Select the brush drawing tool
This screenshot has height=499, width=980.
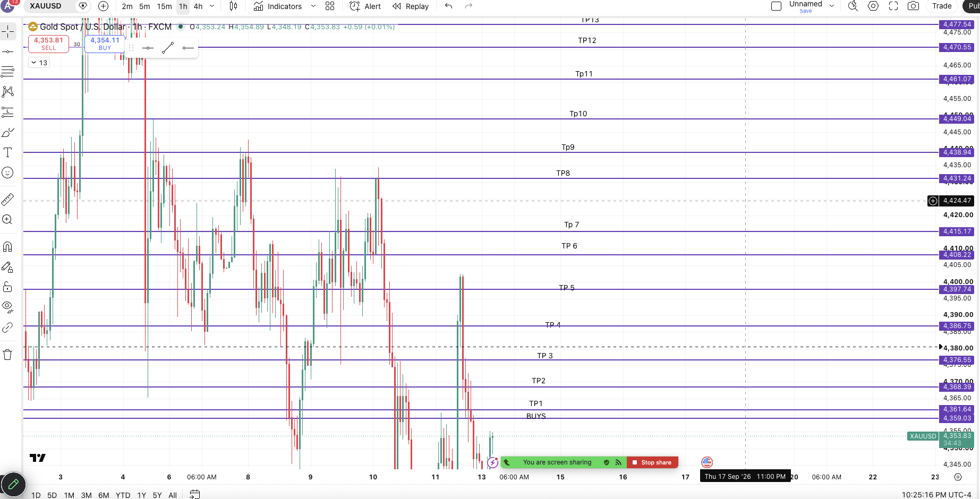click(8, 132)
